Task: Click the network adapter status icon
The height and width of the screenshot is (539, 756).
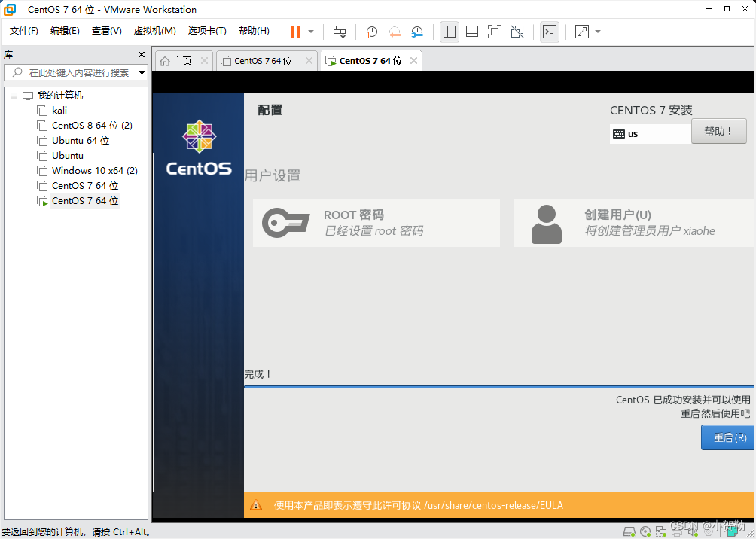Action: [661, 531]
